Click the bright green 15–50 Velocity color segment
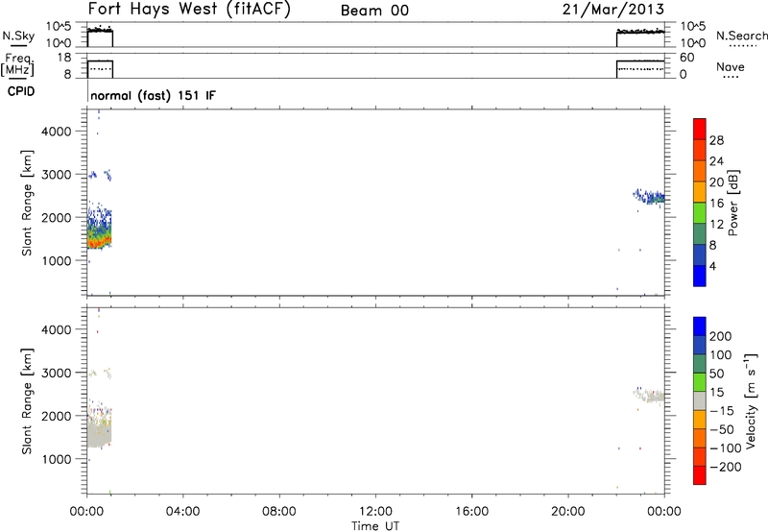 [700, 382]
